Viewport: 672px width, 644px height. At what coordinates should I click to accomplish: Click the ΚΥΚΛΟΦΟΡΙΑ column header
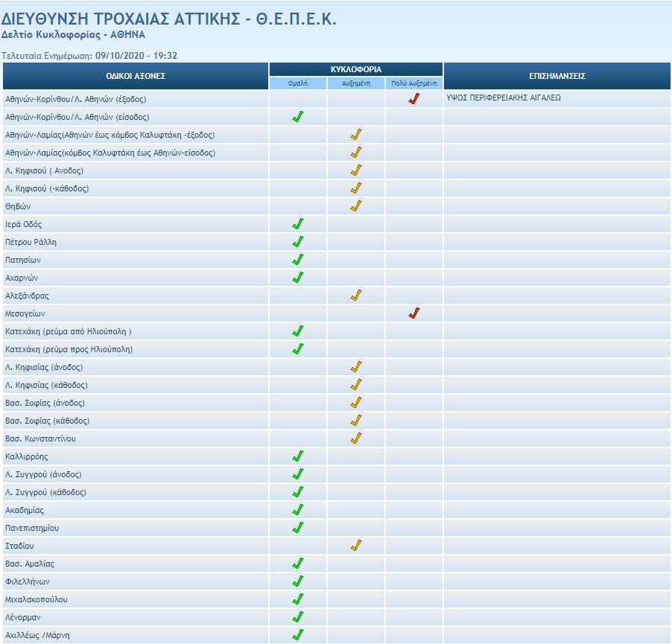point(356,69)
